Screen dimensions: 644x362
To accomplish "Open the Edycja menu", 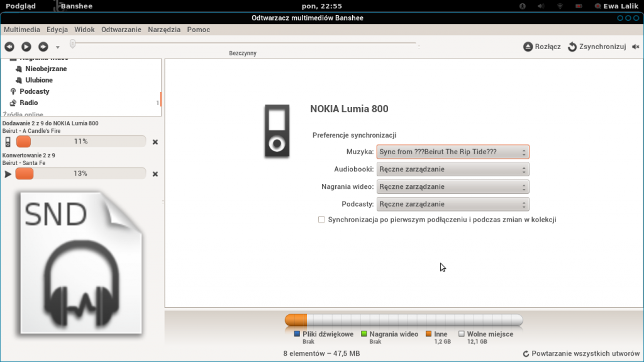I will tap(57, 30).
